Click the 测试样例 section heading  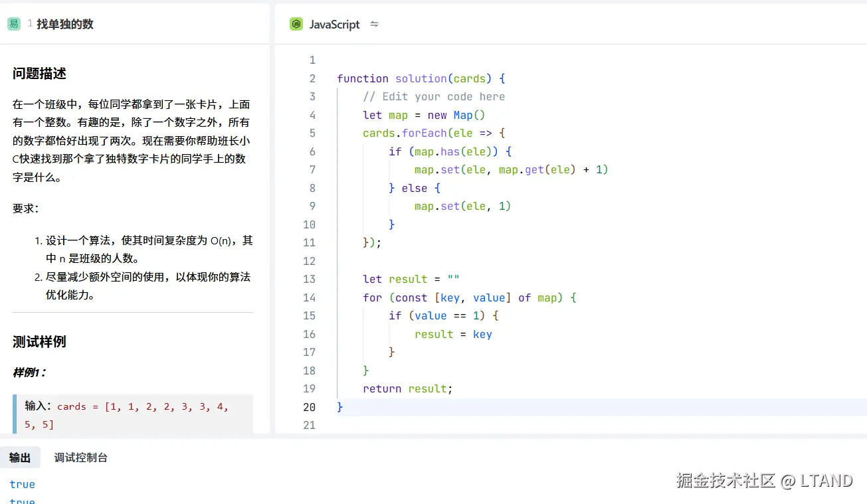[x=39, y=342]
